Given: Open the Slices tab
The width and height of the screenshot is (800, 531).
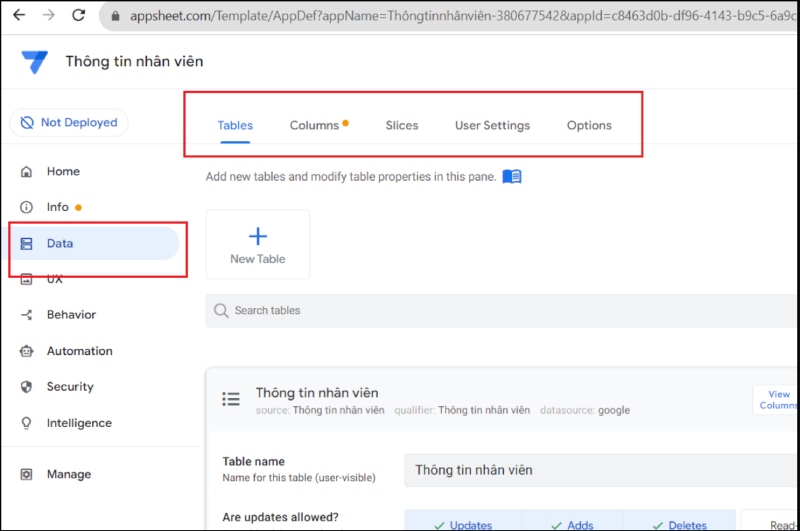Looking at the screenshot, I should tap(402, 125).
